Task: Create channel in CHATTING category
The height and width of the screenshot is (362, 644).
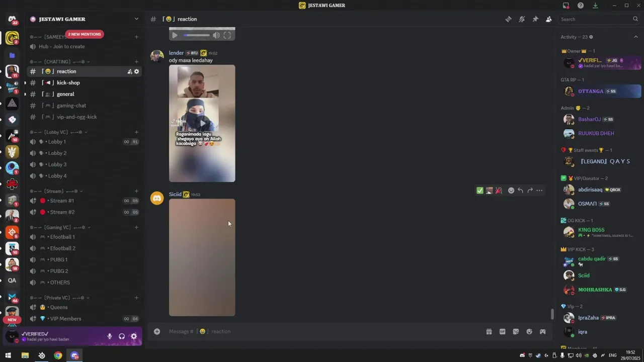Action: pyautogui.click(x=136, y=62)
